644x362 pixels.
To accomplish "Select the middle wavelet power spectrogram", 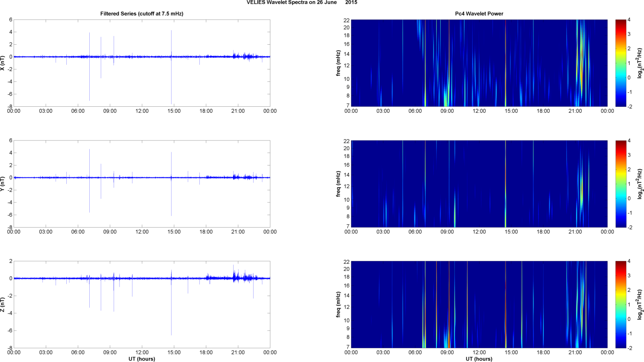I will [479, 184].
